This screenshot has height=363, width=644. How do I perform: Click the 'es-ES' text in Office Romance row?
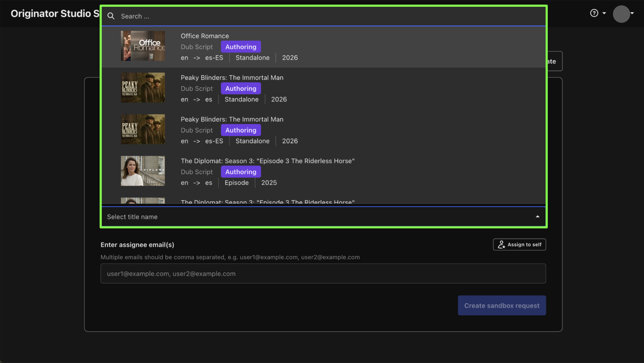[x=214, y=58]
